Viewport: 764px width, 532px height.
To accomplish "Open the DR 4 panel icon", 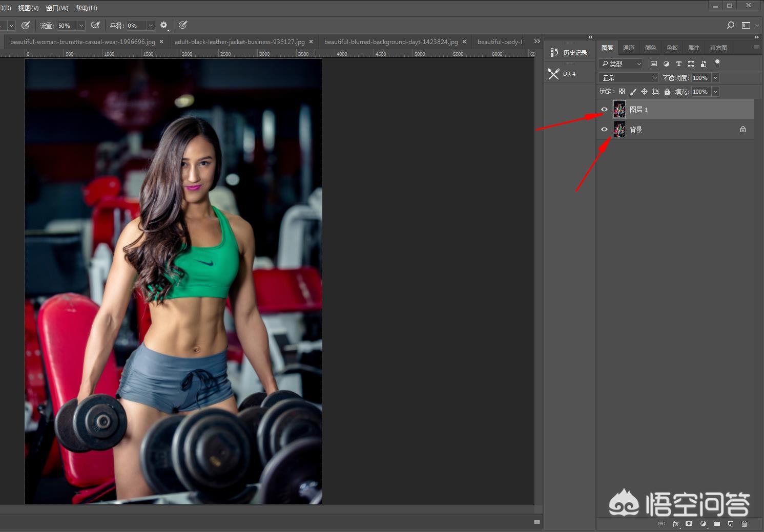I will 554,74.
